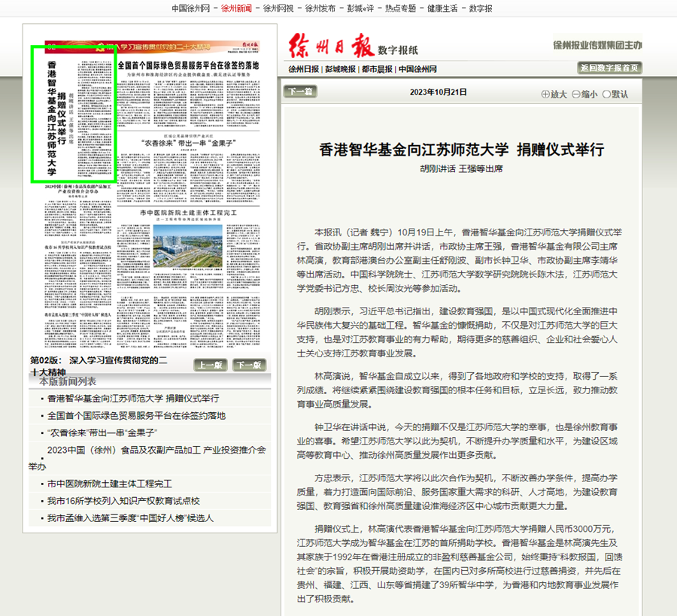This screenshot has width=677, height=616.
Task: Click the 徐州日报 red logo
Action: coord(329,47)
